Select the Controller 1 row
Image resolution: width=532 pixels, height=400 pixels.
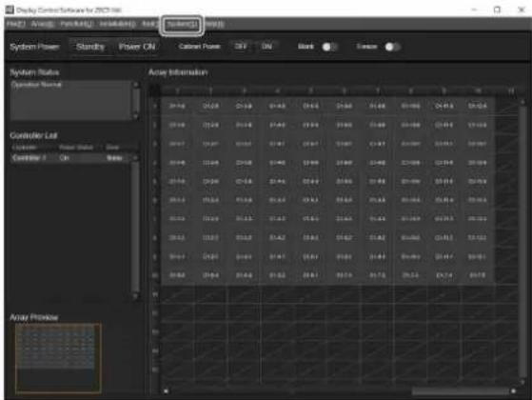click(x=70, y=158)
